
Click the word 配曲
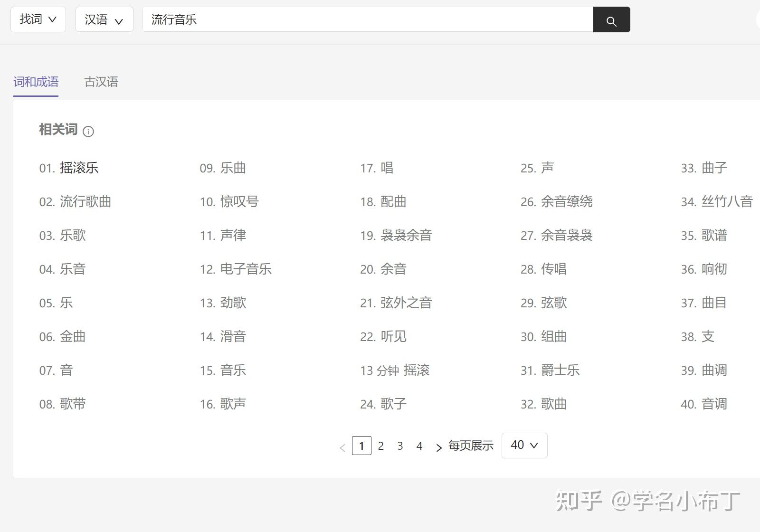click(393, 201)
